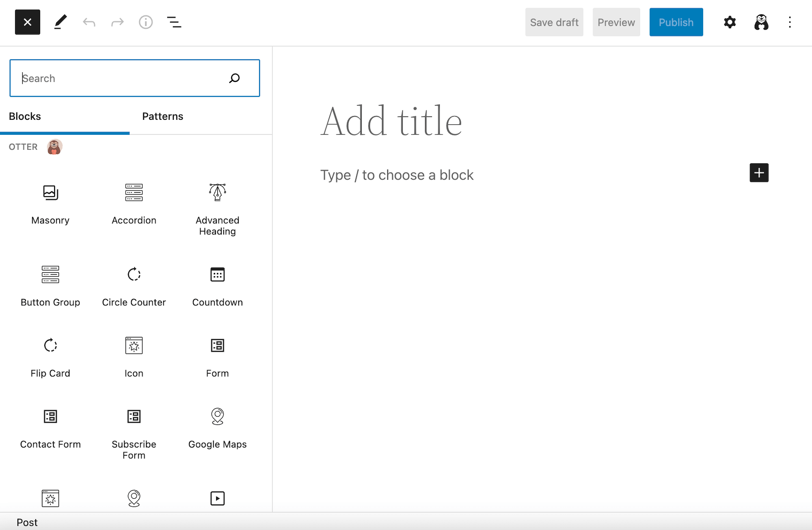
Task: Open the block inserter plus button
Action: point(759,173)
